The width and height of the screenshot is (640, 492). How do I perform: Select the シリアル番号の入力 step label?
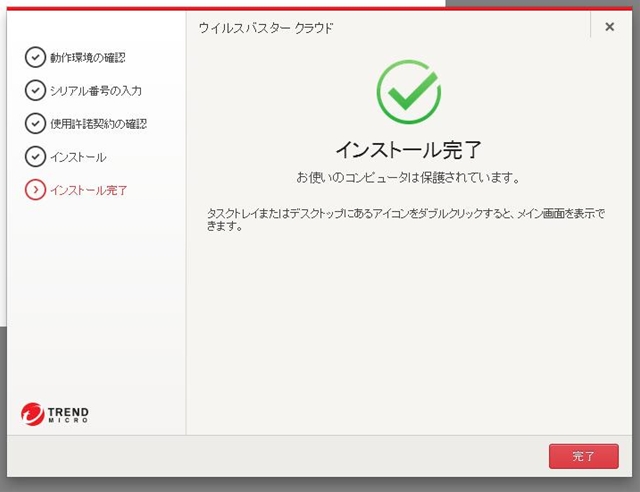96,91
